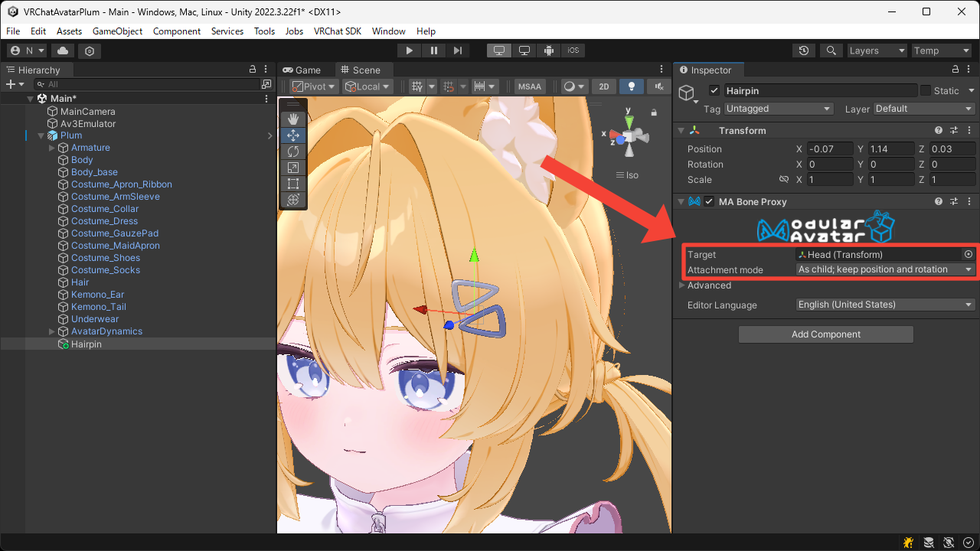The height and width of the screenshot is (551, 980).
Task: Select the Hand view tool
Action: [293, 119]
